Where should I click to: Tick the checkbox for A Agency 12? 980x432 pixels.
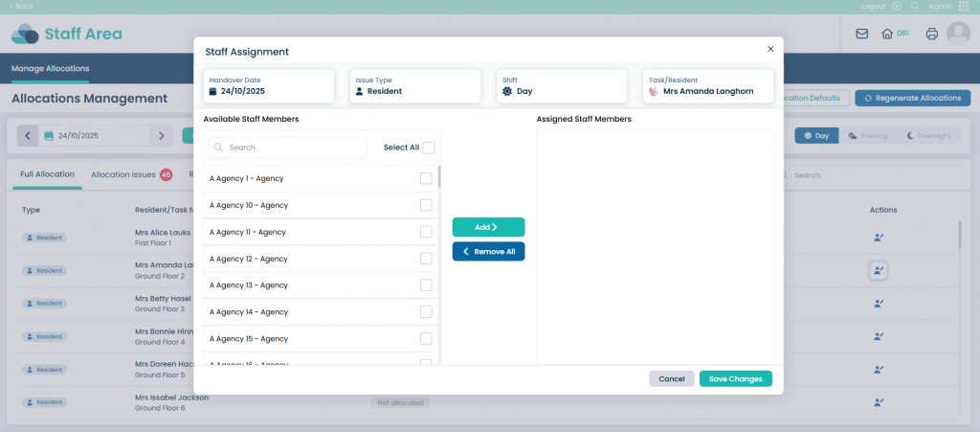426,259
